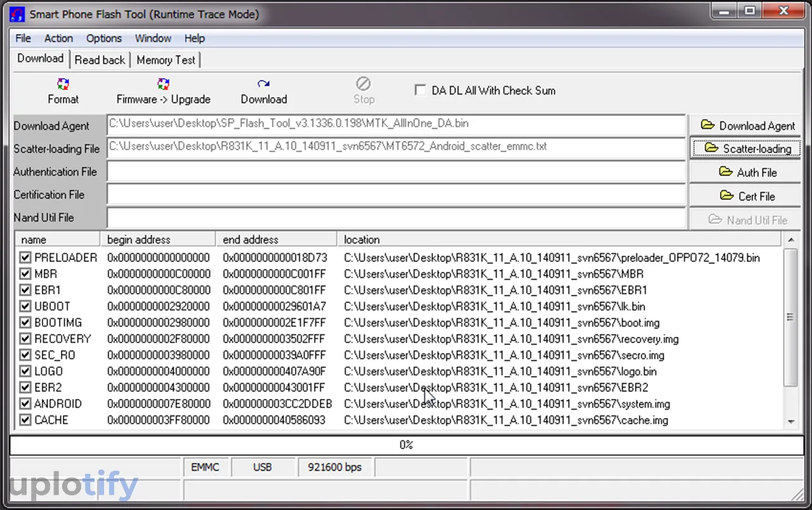Screen dimensions: 812x510
Task: Click the Nand Util File button
Action: (745, 219)
